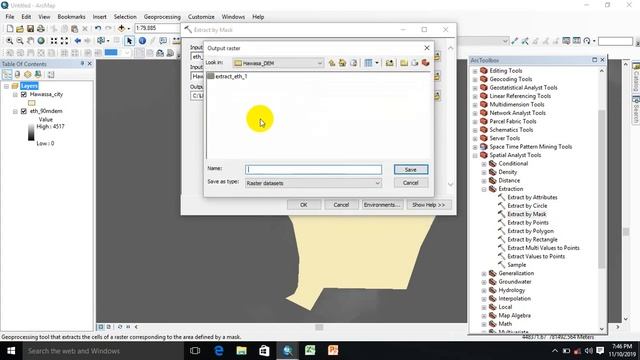Open the Bookmarks menu
This screenshot has width=640, height=360.
pos(71,17)
